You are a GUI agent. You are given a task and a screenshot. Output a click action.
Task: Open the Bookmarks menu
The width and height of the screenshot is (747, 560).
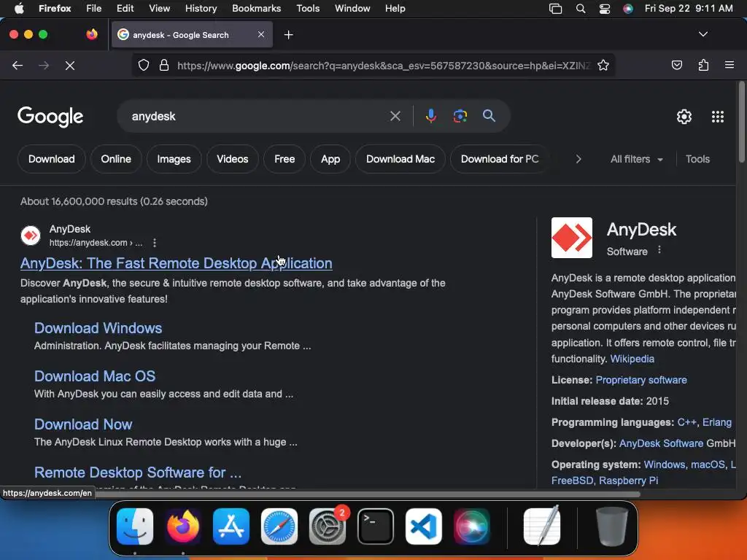[256, 9]
